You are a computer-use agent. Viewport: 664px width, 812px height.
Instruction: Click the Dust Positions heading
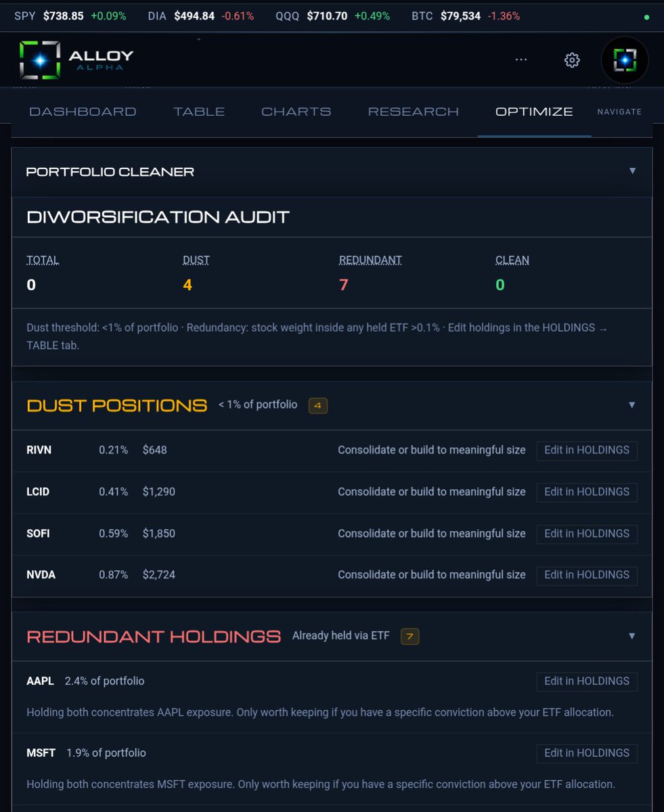click(x=116, y=405)
